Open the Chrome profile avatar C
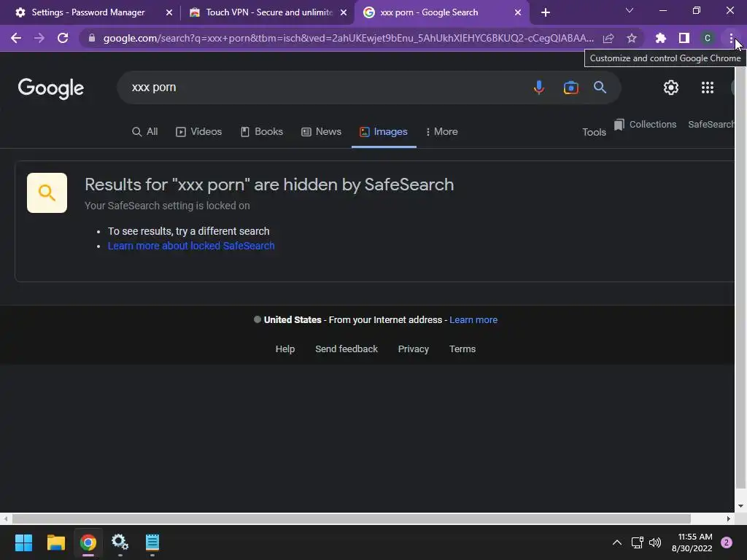 (708, 38)
